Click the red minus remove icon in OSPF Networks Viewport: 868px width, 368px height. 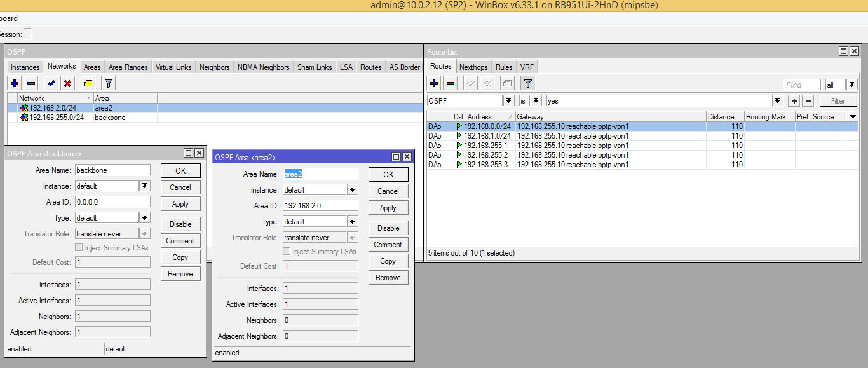(x=31, y=83)
